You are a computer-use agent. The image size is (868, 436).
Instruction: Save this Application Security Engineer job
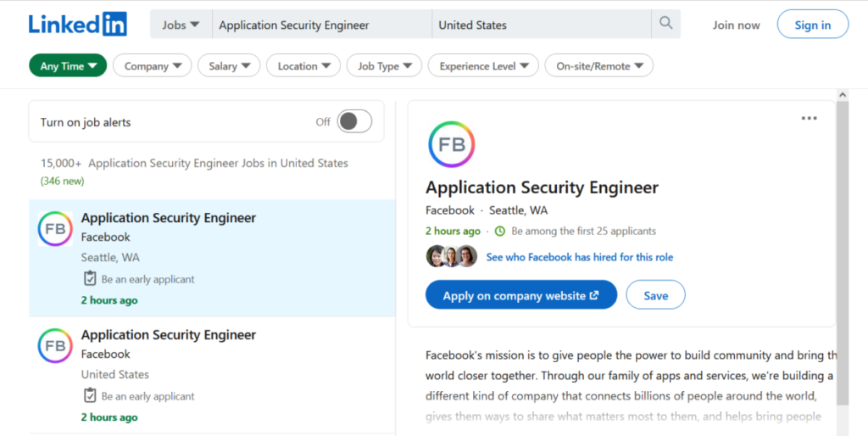point(655,294)
